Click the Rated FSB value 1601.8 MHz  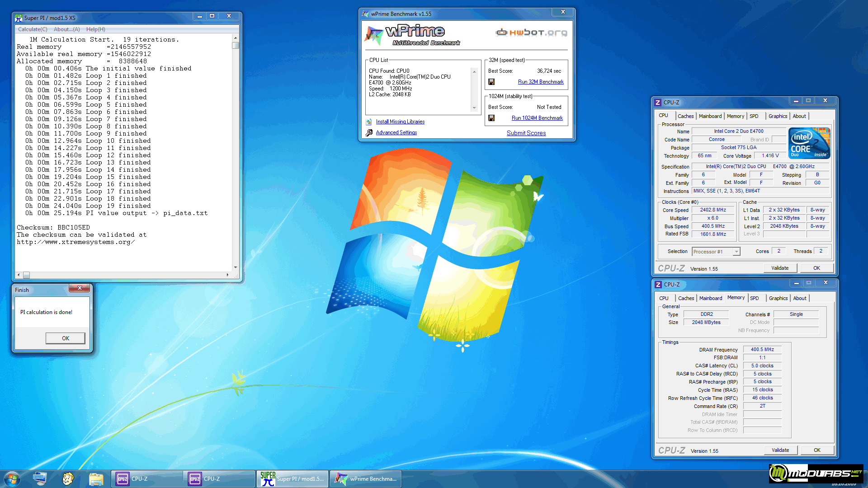click(713, 235)
